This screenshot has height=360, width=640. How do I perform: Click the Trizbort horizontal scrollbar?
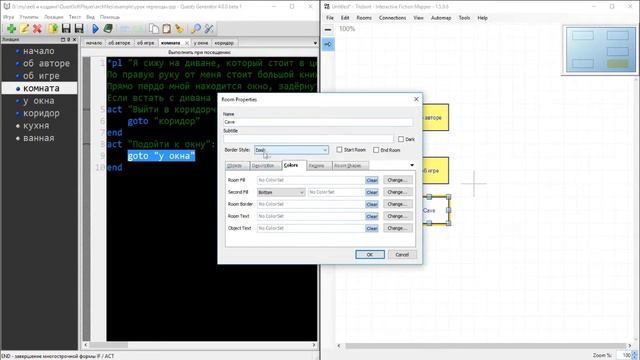tap(485, 346)
